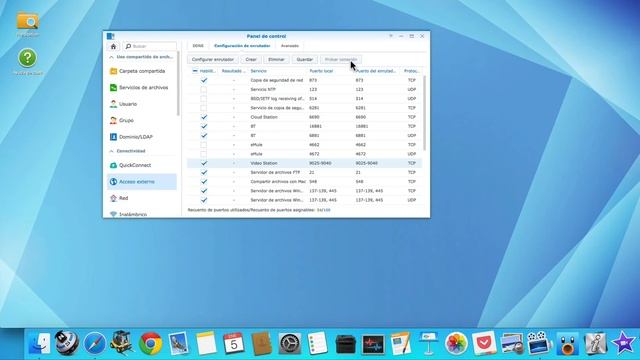Uncheck Servidor de archivos FTP rule

[204, 172]
